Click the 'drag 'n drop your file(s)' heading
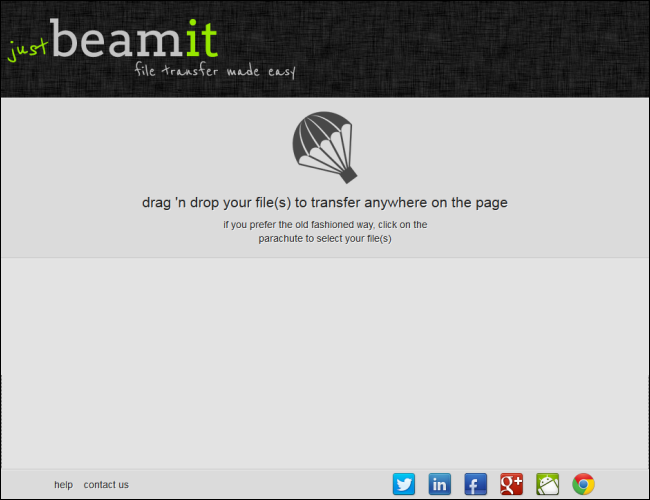650x500 pixels. coord(325,203)
